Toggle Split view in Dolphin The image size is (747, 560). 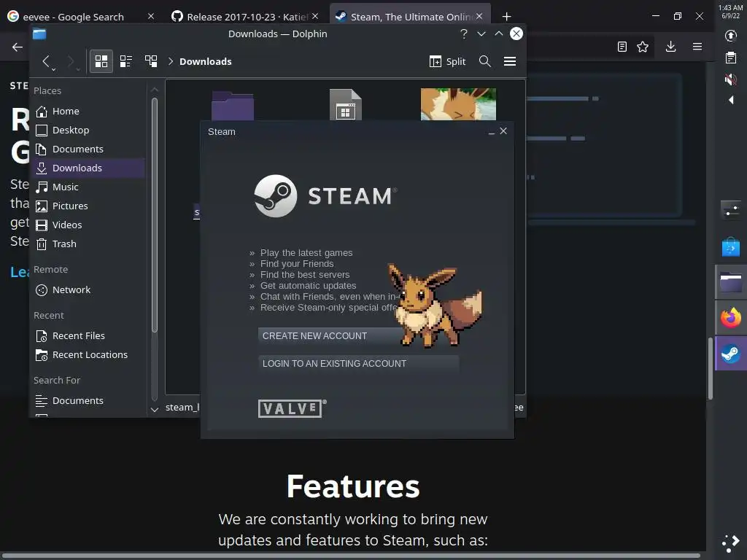(447, 61)
